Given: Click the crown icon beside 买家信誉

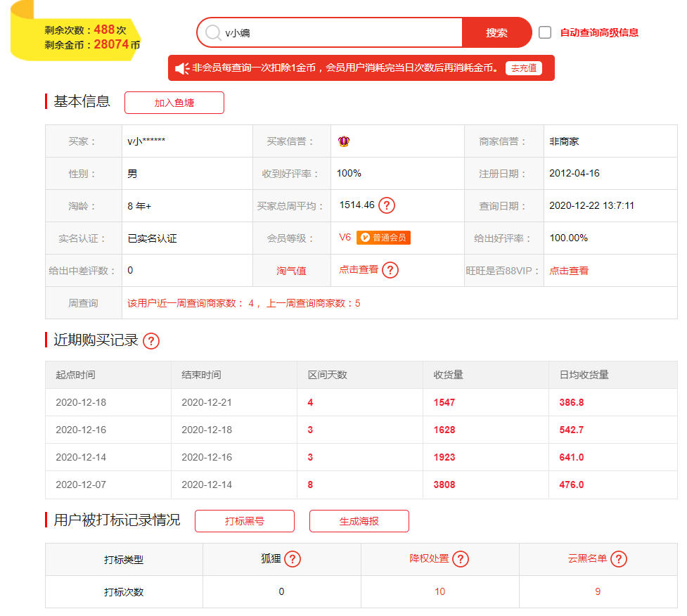Looking at the screenshot, I should coord(344,141).
